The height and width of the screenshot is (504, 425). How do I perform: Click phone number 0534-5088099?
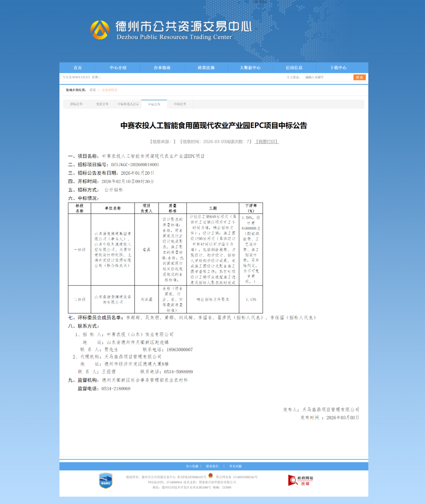coord(178,372)
